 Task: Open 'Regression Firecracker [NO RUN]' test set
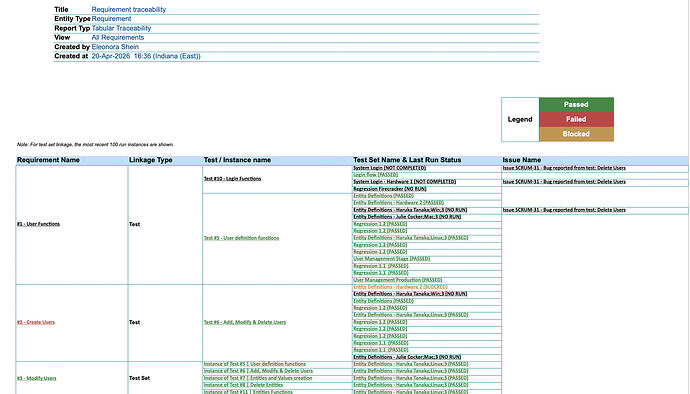(390, 189)
